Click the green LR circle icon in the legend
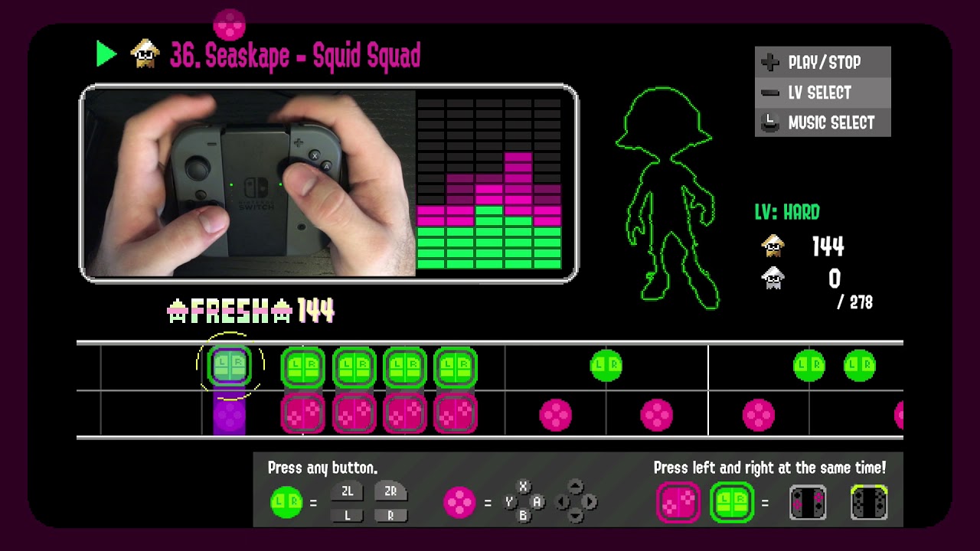This screenshot has width=980, height=551. (x=286, y=503)
